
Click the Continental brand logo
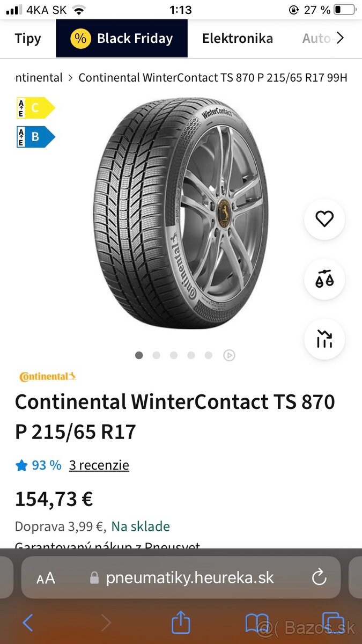coord(47,376)
